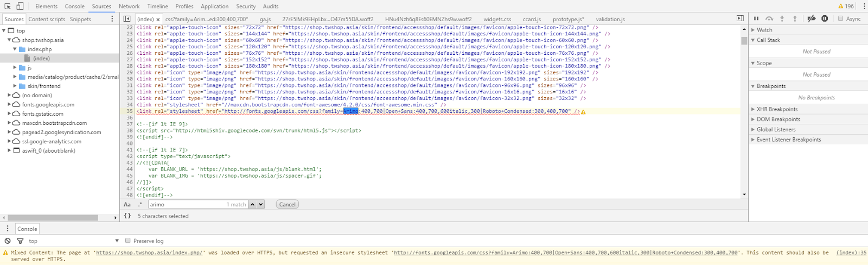Image resolution: width=868 pixels, height=265 pixels.
Task: Toggle device toolbar icon
Action: click(20, 6)
